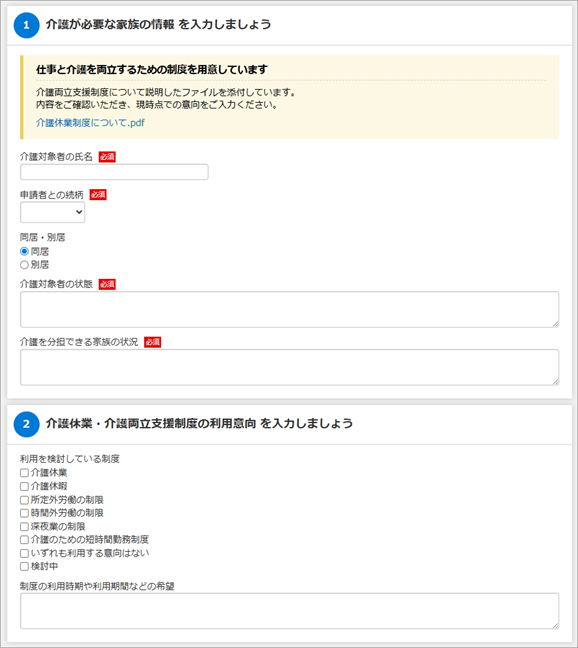Screen dimensions: 578x648
Task: Check the 介護休業 checkbox
Action: click(24, 472)
